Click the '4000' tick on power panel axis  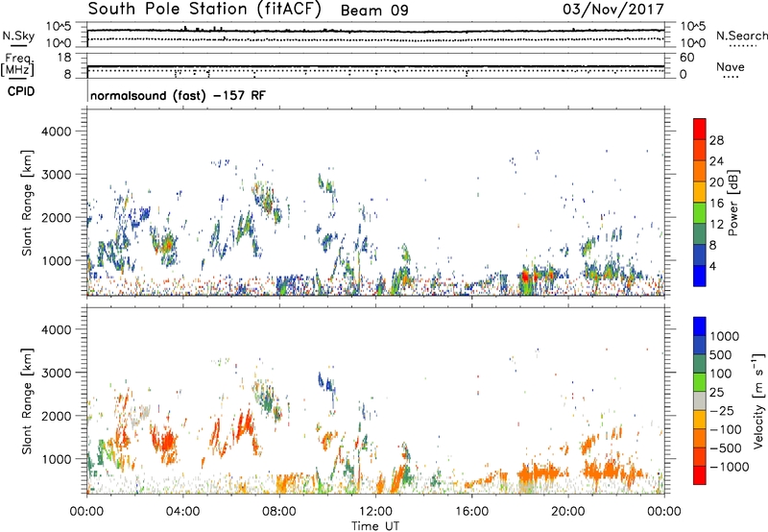[x=56, y=132]
